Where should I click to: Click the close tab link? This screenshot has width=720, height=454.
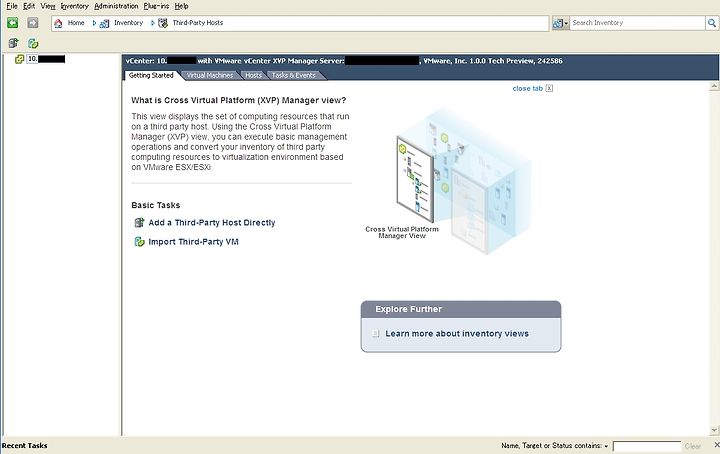coord(528,89)
